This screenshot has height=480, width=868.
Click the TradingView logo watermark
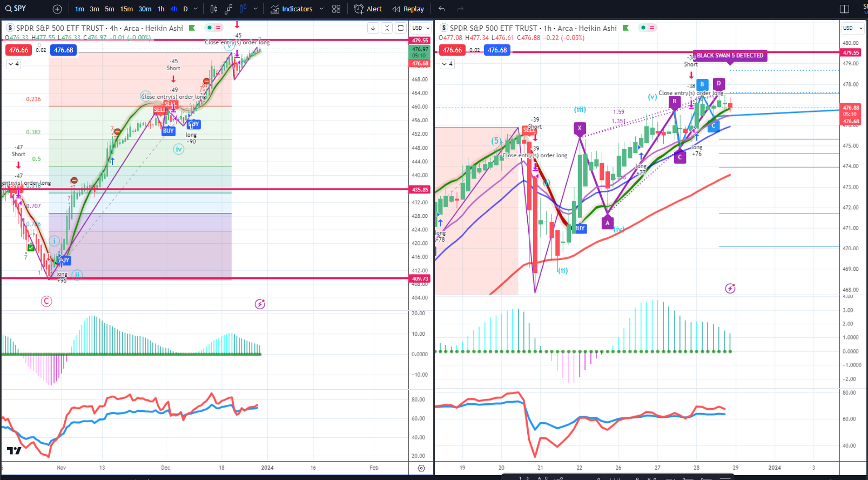pyautogui.click(x=14, y=450)
